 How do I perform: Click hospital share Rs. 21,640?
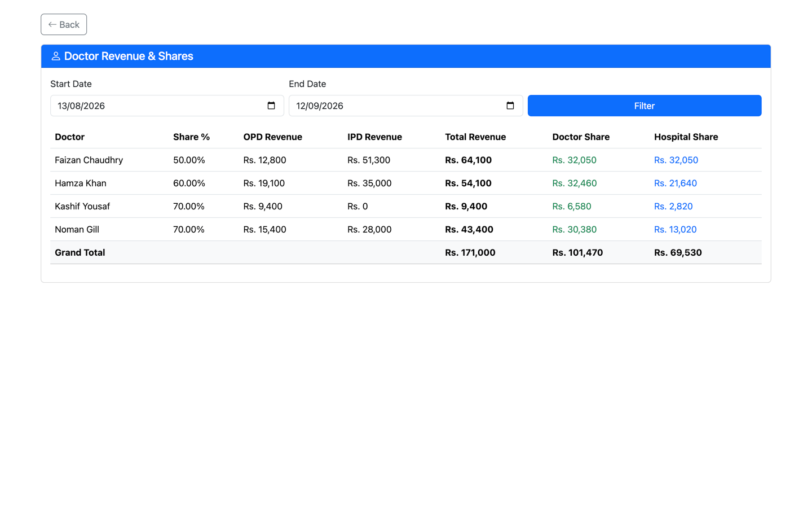pos(676,183)
